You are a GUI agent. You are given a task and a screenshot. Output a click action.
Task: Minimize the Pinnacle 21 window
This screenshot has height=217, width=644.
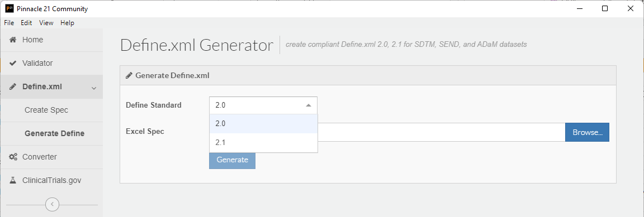[579, 8]
